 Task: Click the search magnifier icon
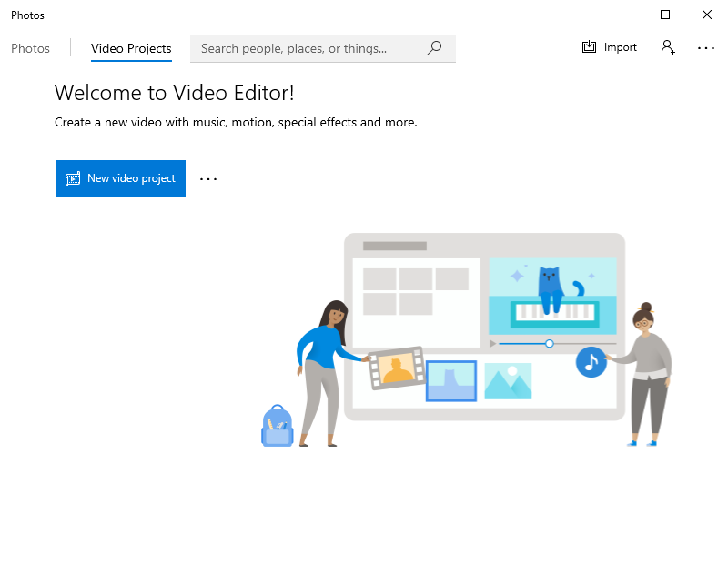click(x=434, y=48)
